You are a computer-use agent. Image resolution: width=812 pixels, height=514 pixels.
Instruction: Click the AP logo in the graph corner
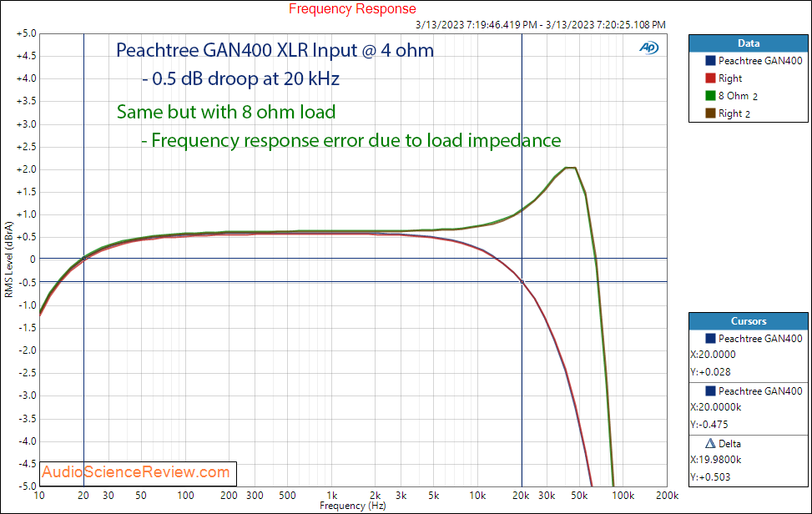649,48
